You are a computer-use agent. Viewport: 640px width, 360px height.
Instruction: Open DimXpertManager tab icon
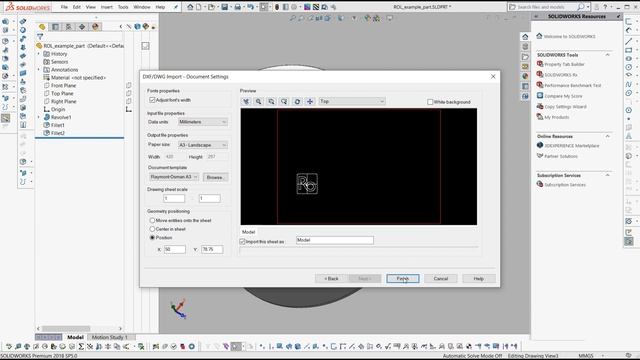(x=82, y=27)
